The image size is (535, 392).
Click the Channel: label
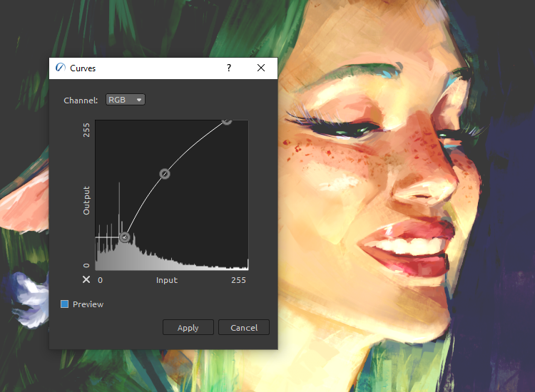pyautogui.click(x=81, y=100)
